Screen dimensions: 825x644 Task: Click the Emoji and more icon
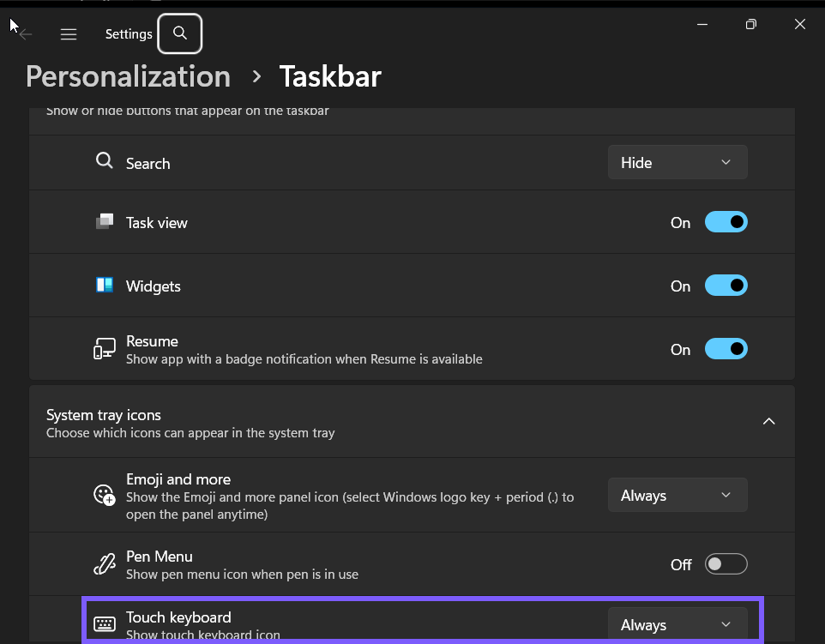click(x=104, y=495)
